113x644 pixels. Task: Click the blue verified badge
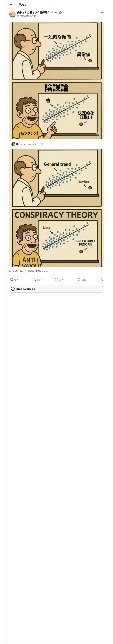pos(60,13)
